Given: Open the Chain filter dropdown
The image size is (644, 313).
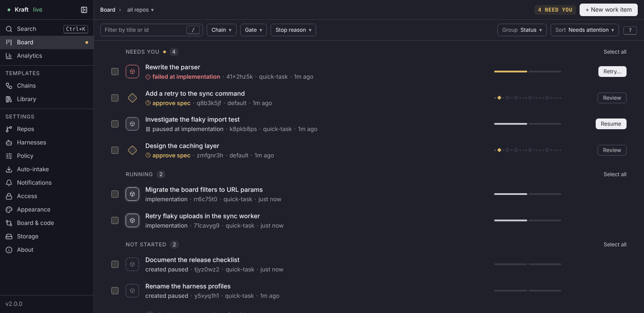Looking at the screenshot, I should (x=221, y=30).
